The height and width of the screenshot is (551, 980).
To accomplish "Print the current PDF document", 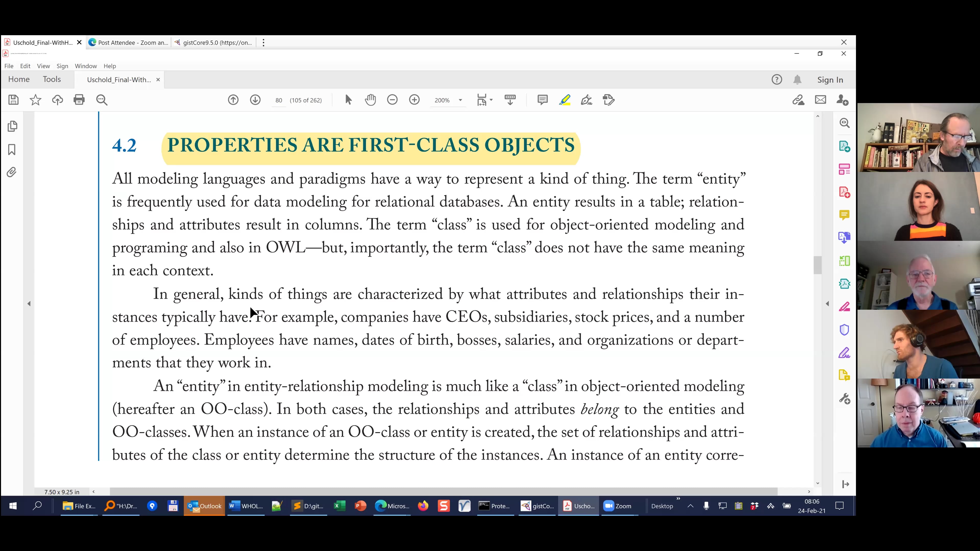I will pos(79,100).
